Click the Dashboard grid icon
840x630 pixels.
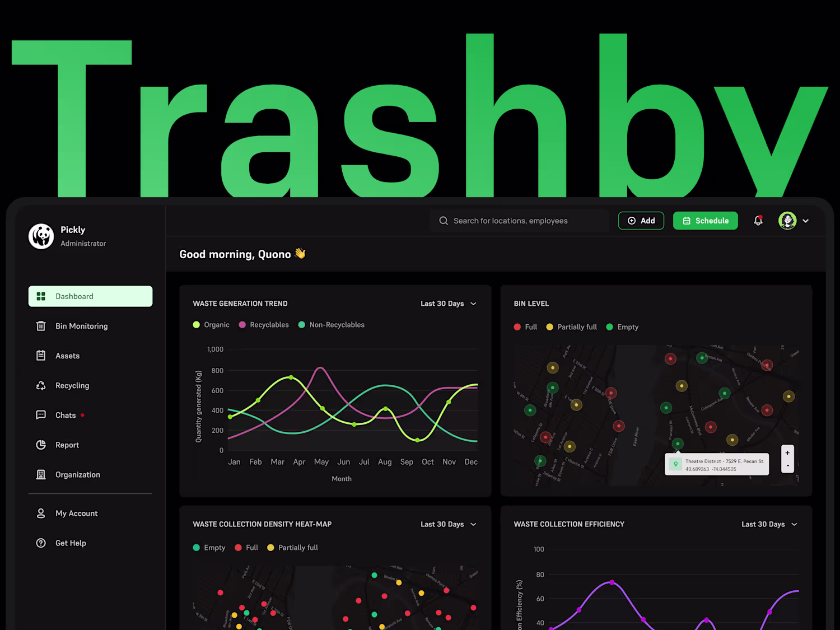[41, 296]
